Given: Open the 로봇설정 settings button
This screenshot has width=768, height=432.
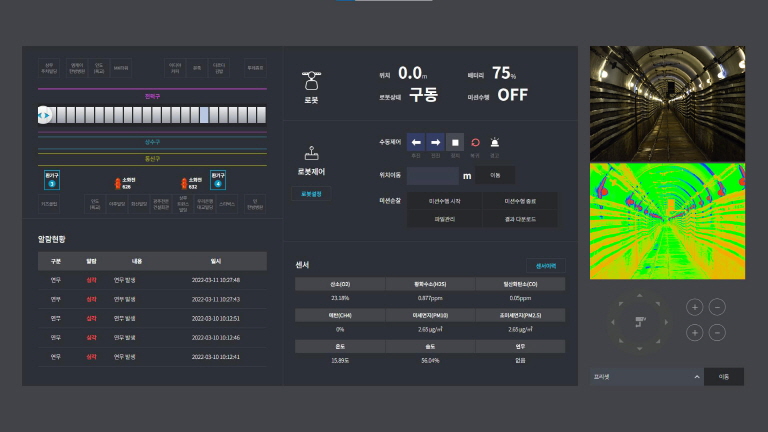Looking at the screenshot, I should click(310, 194).
